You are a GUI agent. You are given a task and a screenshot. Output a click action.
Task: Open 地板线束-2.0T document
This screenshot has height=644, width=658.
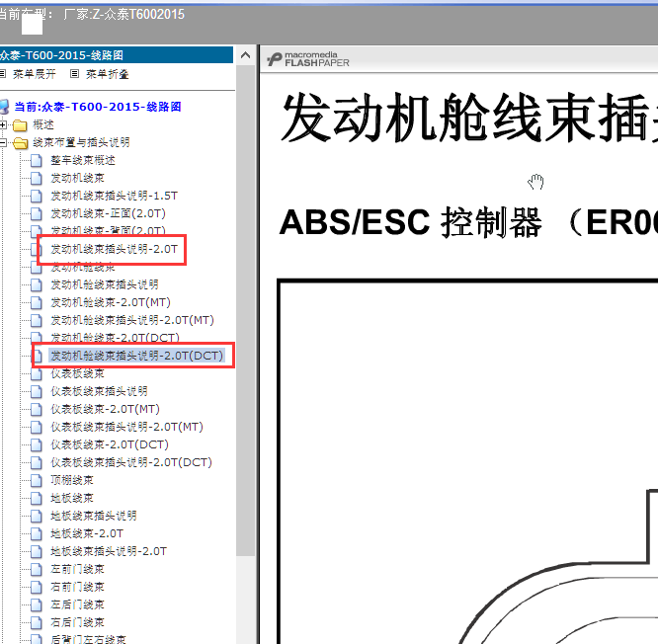coord(87,533)
